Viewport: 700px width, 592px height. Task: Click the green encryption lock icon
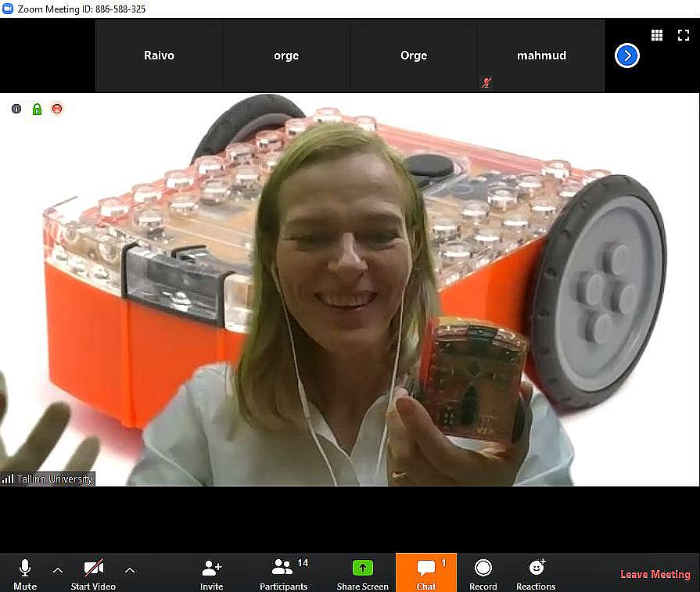coord(36,109)
